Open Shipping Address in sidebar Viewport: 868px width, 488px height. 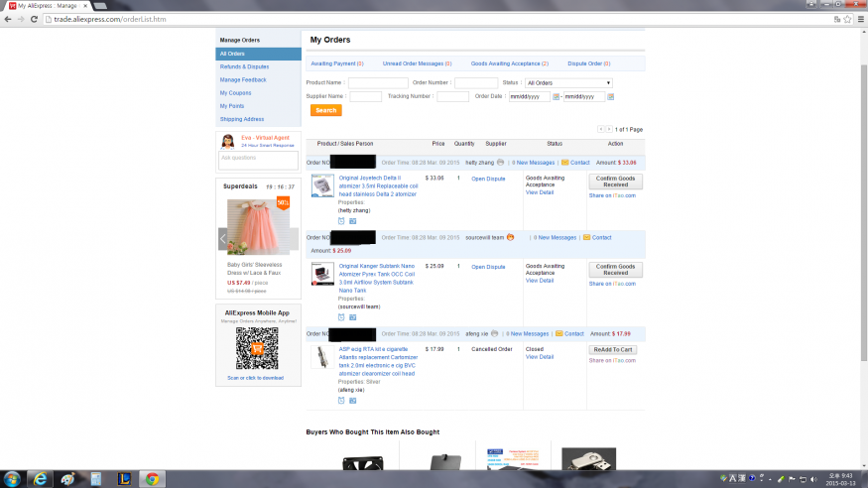[x=242, y=119]
